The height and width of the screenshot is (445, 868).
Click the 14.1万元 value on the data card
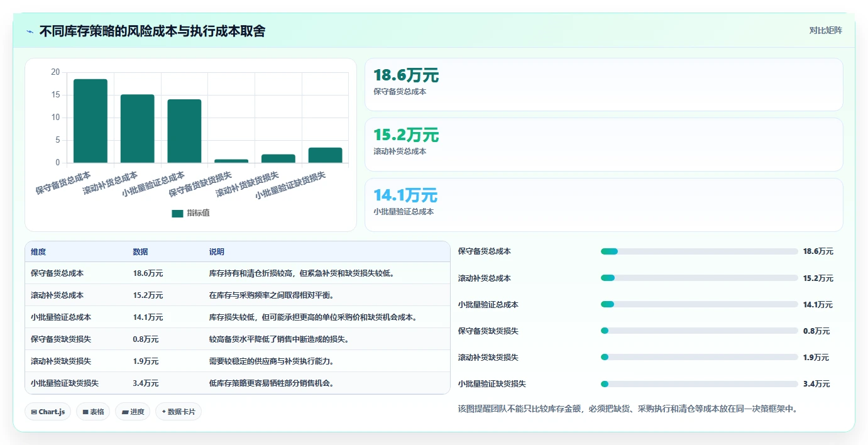coord(405,195)
